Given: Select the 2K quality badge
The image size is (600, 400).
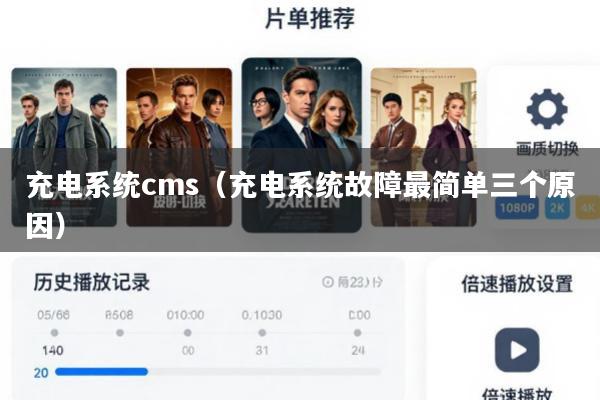Looking at the screenshot, I should point(557,208).
